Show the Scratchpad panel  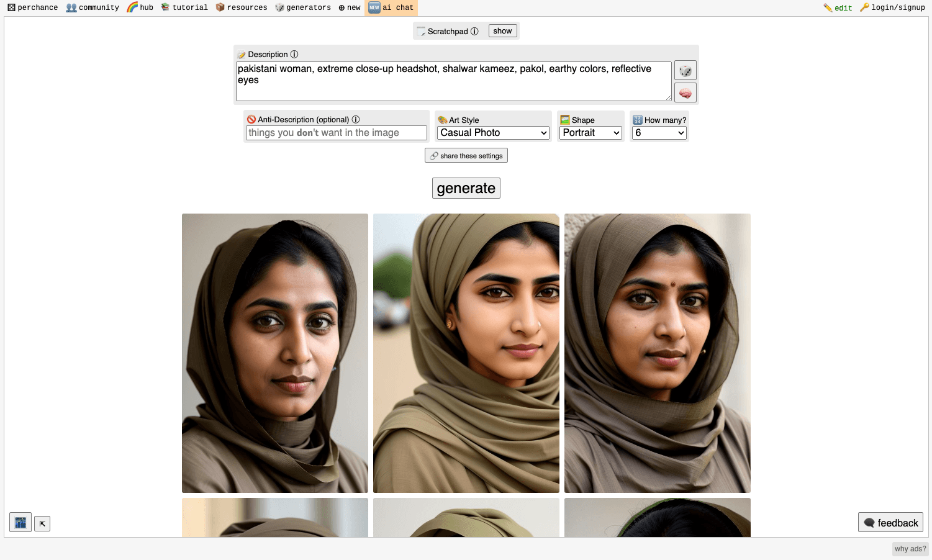coord(502,30)
